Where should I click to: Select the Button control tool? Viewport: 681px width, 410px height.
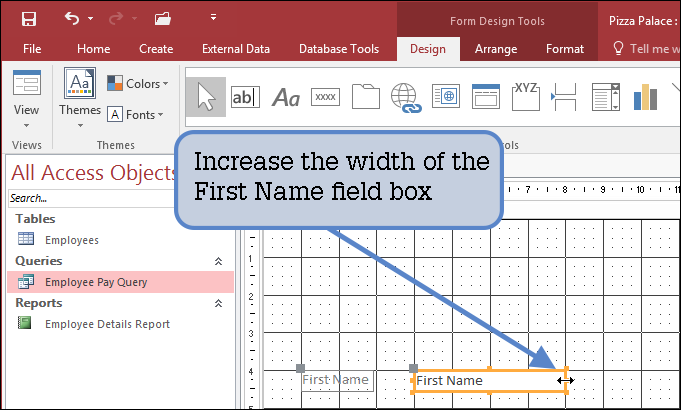click(x=326, y=97)
